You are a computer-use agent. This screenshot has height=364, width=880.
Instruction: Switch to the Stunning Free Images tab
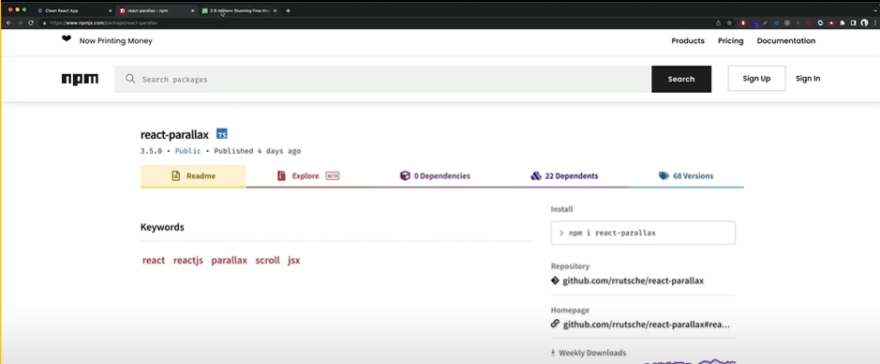coord(239,11)
